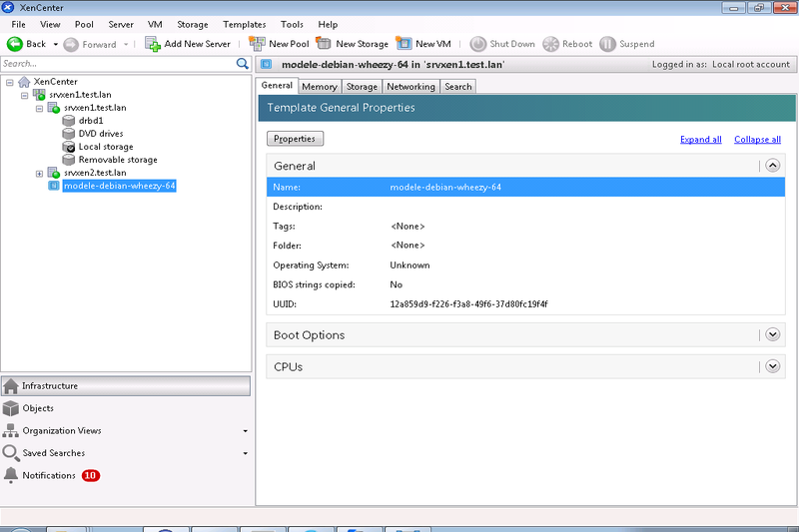Switch to the Memory tab
799x532 pixels.
click(x=319, y=87)
